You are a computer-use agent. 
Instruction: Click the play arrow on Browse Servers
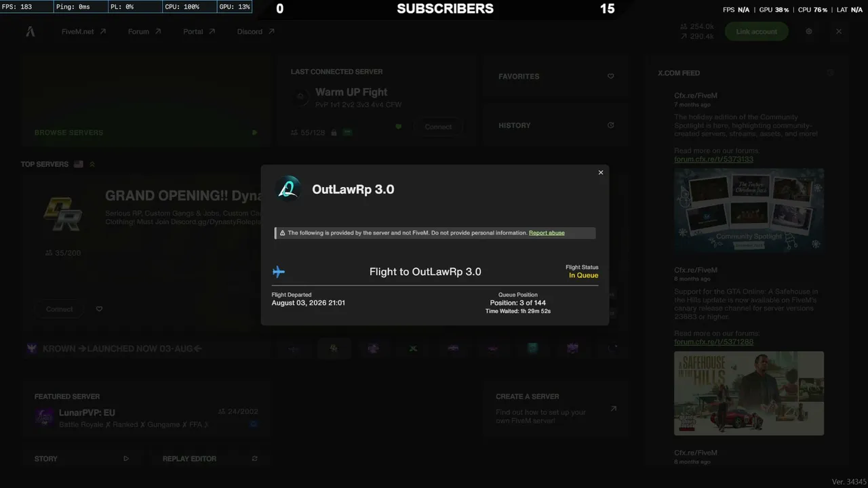click(x=254, y=133)
